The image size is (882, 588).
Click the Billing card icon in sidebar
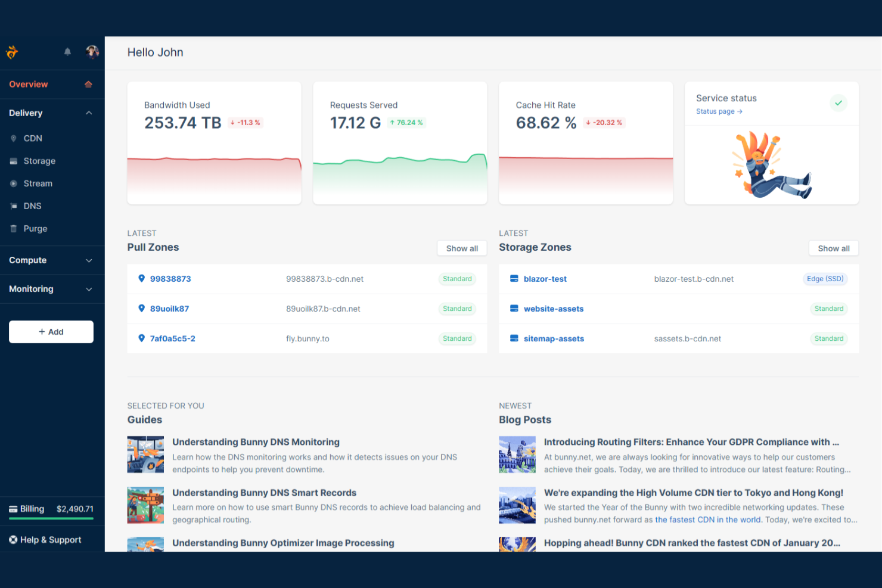[x=13, y=509]
